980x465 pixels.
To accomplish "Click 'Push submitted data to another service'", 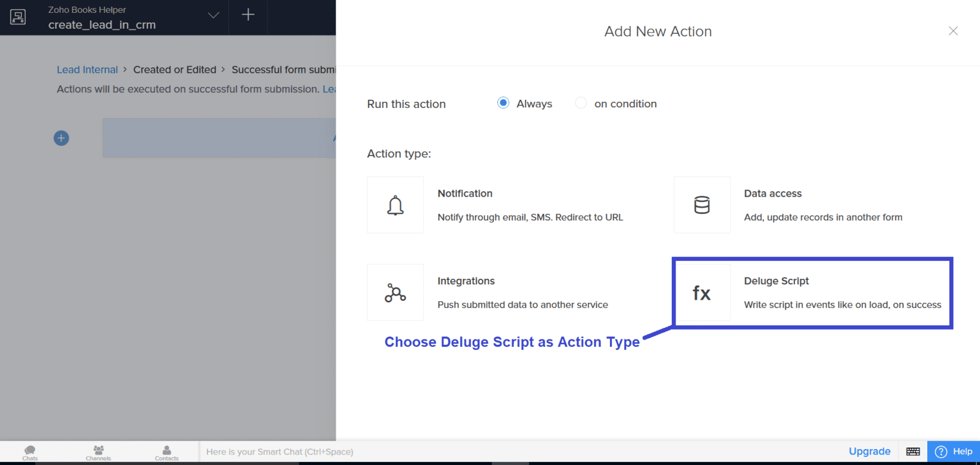I will (522, 304).
